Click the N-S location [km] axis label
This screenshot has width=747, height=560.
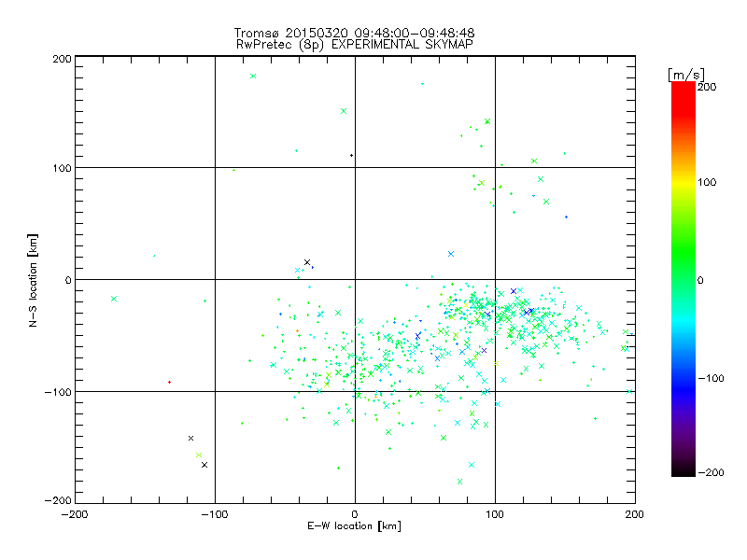(33, 281)
